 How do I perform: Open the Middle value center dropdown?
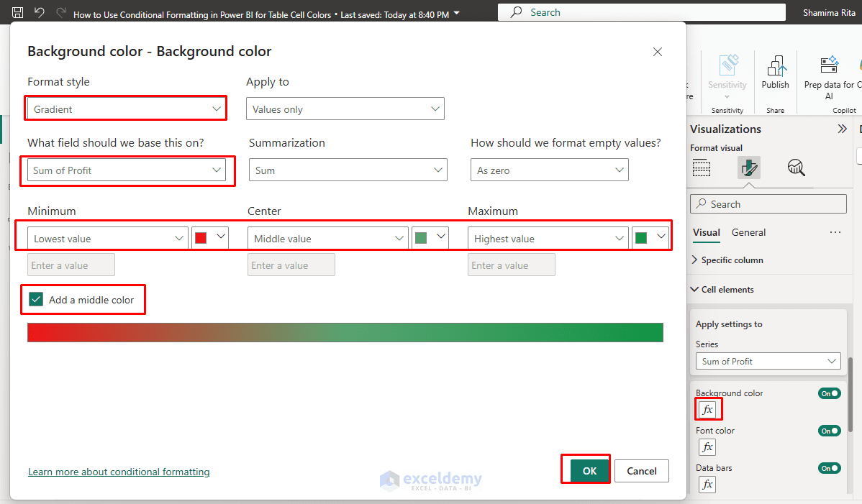(327, 238)
